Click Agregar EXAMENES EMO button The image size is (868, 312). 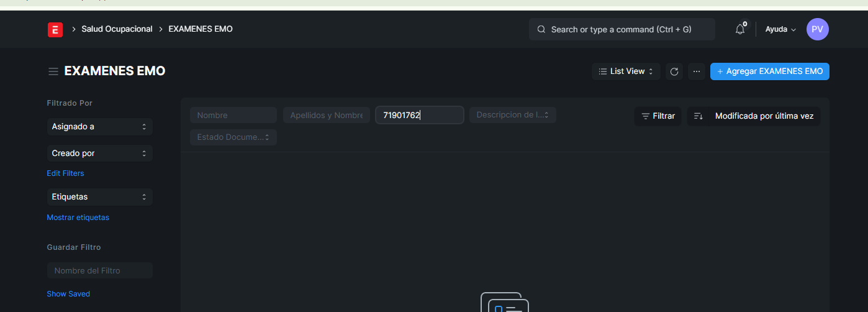[x=769, y=71]
